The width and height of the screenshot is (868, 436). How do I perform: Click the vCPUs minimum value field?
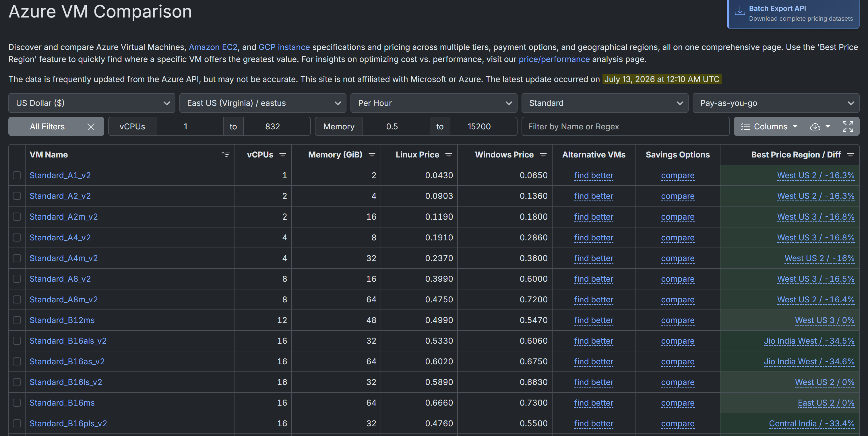[189, 126]
